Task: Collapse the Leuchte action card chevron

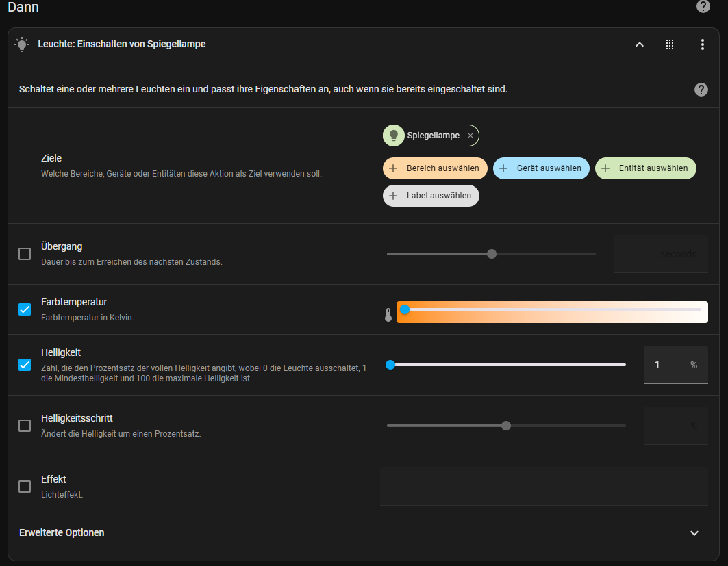Action: [640, 44]
